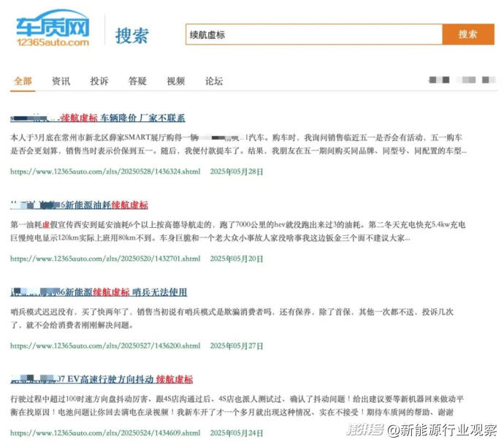Open result titled 续航虚标 车辆降价 厂家不联系
The image size is (504, 445).
click(98, 118)
